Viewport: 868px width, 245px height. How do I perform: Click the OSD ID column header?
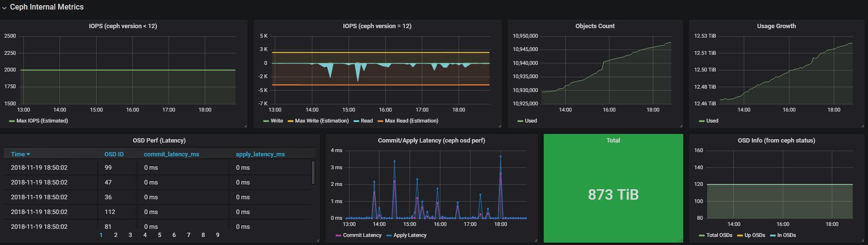(x=114, y=154)
